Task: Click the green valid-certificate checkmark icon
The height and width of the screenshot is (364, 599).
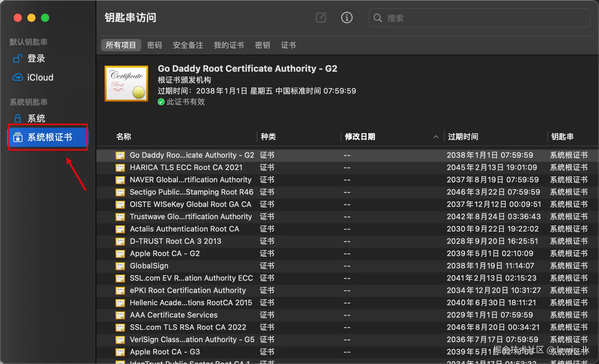Action: 161,102
